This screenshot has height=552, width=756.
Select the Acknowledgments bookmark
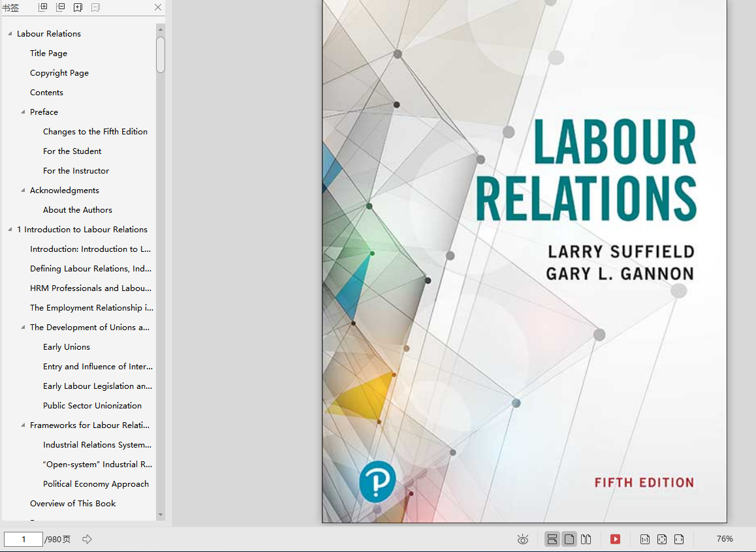click(64, 191)
